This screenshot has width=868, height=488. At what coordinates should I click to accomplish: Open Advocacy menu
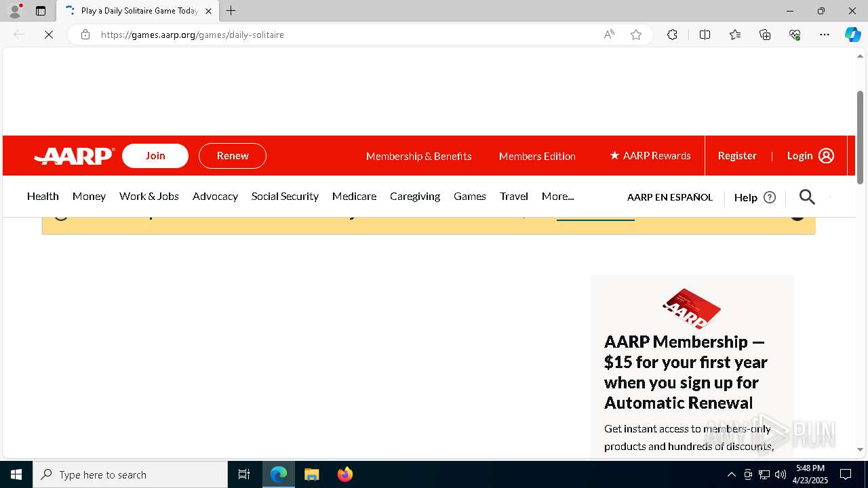215,196
